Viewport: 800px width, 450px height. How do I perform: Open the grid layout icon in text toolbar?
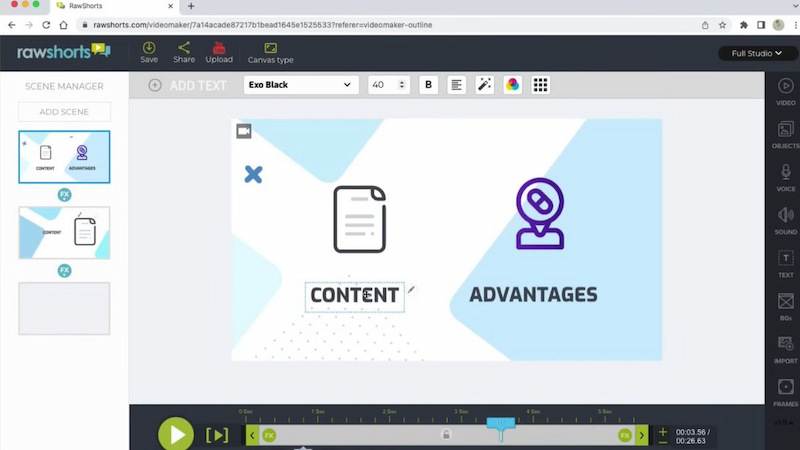tap(540, 85)
